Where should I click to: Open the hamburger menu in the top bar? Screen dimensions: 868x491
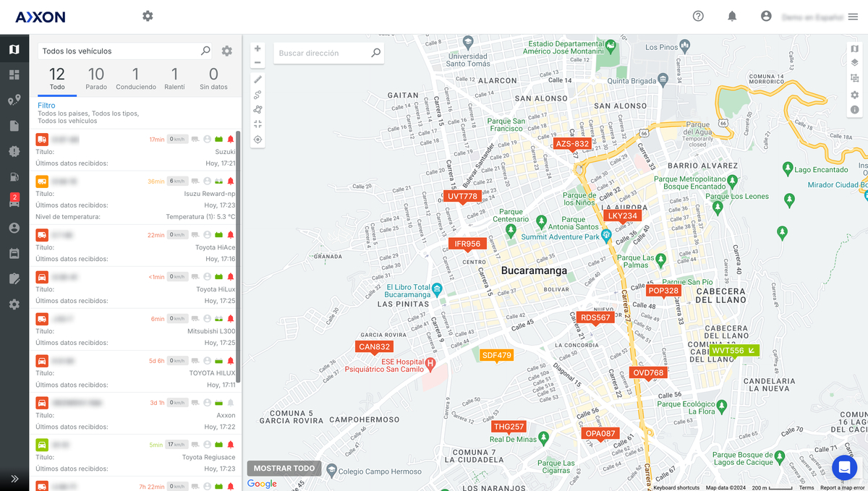(853, 17)
